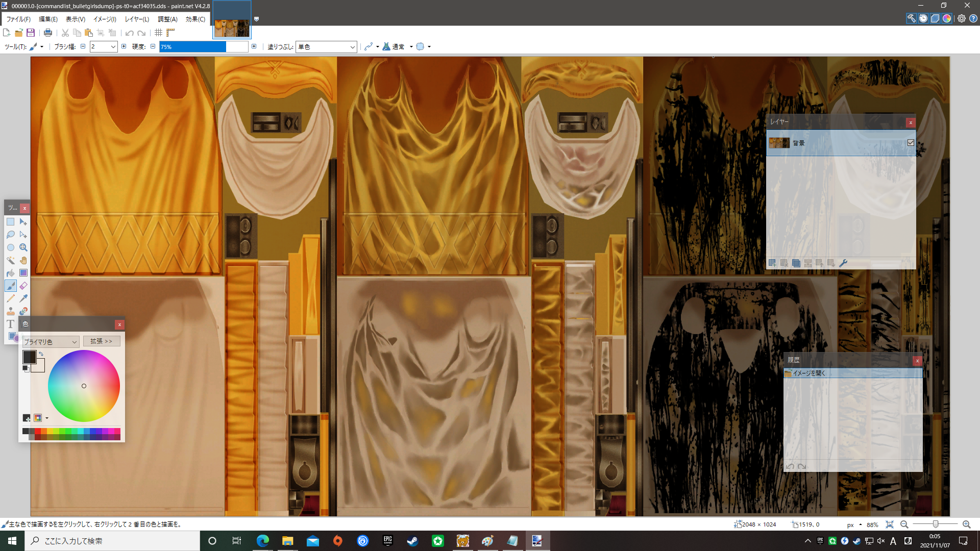Image resolution: width=980 pixels, height=551 pixels.
Task: Create a new image with New icon
Action: pyautogui.click(x=7, y=33)
